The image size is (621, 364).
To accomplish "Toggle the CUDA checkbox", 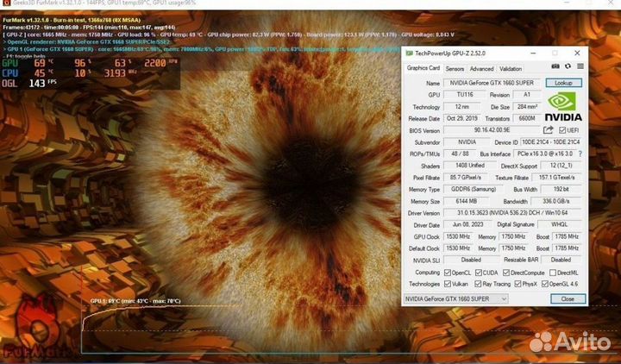I will [x=479, y=273].
